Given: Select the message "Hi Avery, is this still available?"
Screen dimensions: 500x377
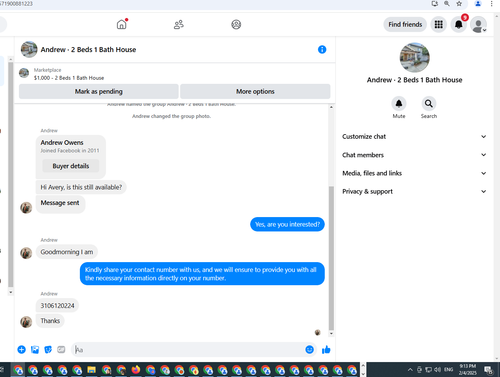Looking at the screenshot, I should pos(81,187).
